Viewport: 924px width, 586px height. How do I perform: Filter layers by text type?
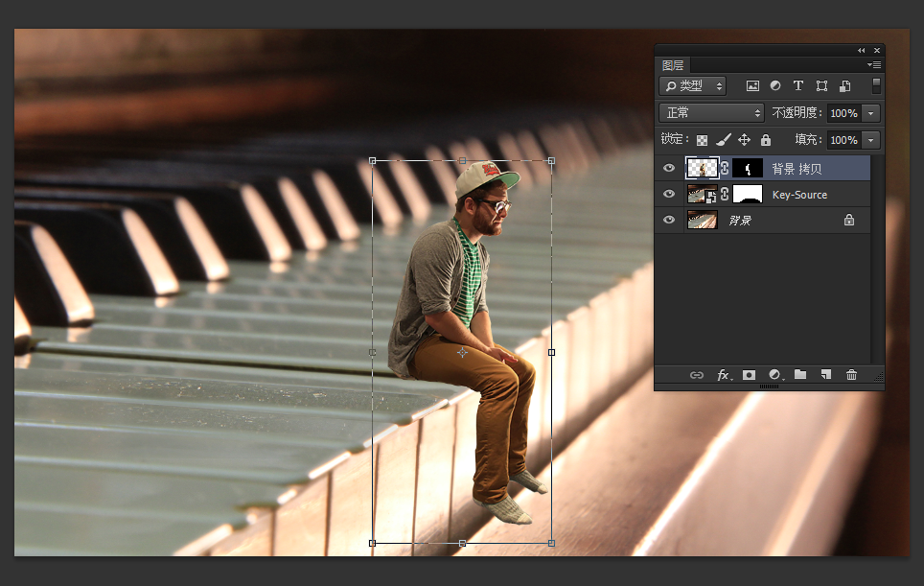pos(798,86)
